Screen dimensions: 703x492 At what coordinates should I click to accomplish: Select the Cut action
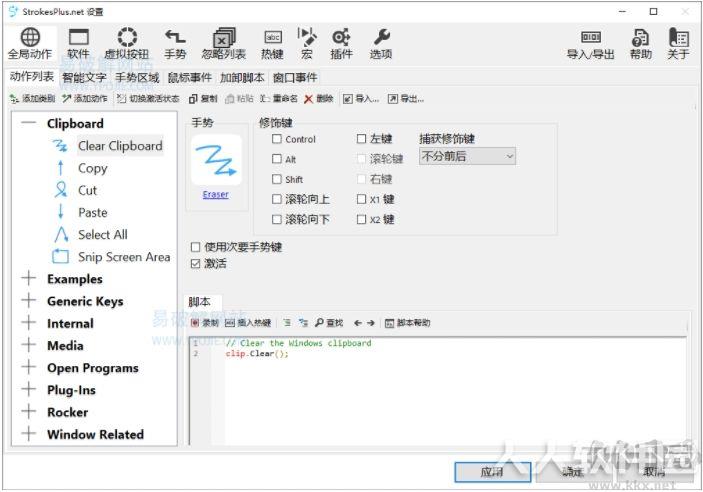point(87,190)
